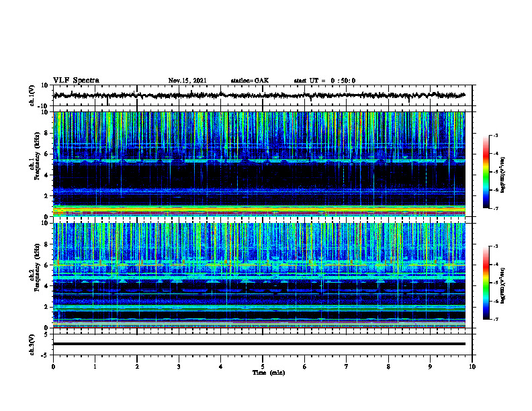Click the thick black ch.3 voltage line
This screenshot has height=411, width=532.
(x=259, y=344)
